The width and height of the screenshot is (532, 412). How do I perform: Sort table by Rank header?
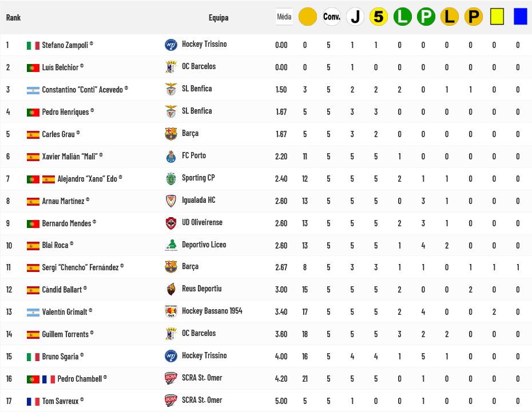(x=13, y=18)
